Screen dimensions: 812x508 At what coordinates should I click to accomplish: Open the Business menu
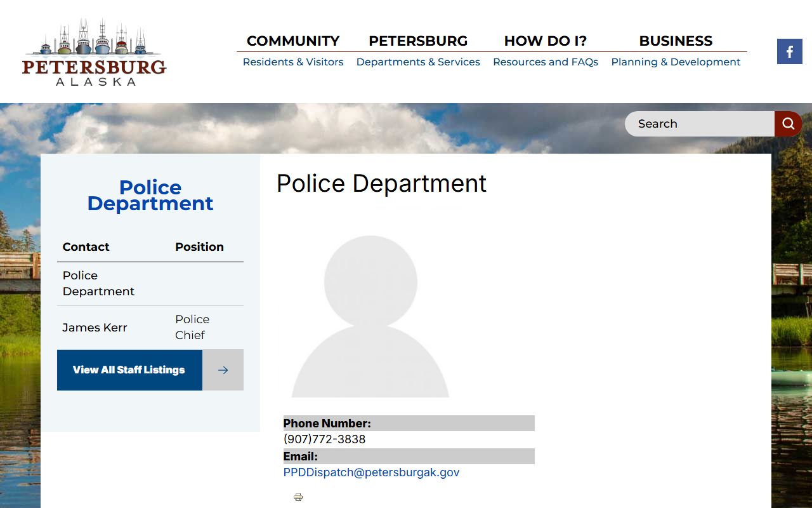[x=676, y=41]
